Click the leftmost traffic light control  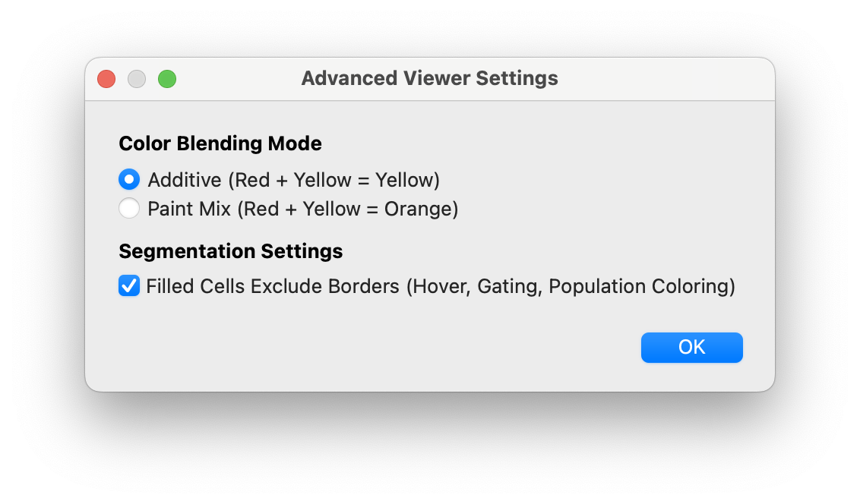(x=106, y=78)
